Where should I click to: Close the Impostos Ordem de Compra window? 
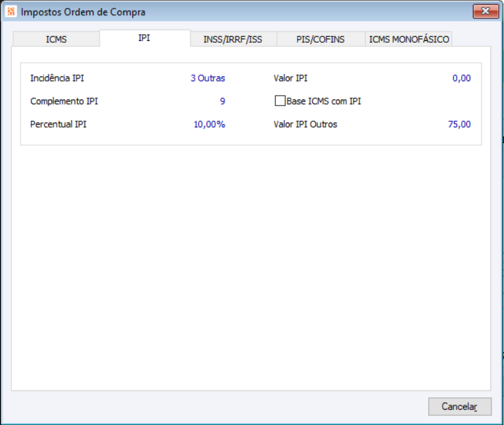pos(486,11)
